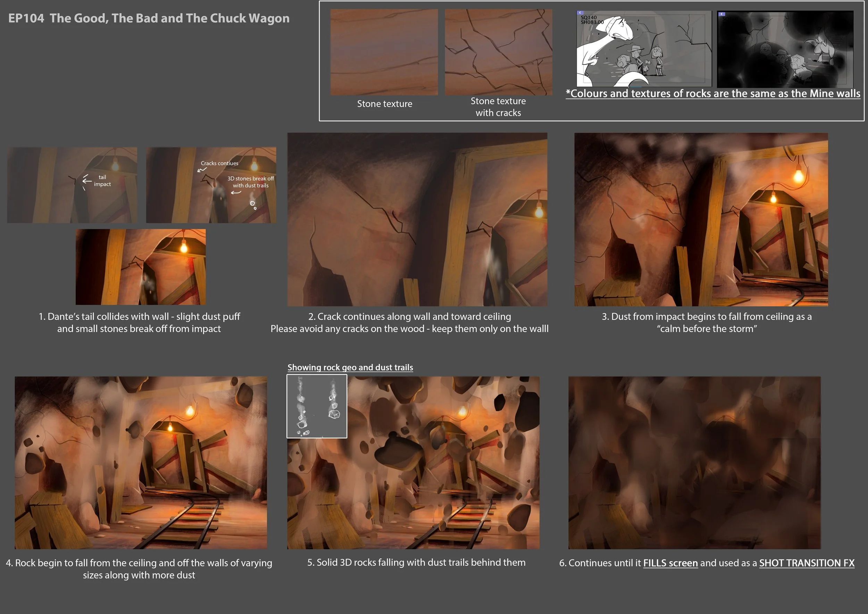The height and width of the screenshot is (614, 868).
Task: Open the rock geo and dust trails inset
Action: click(317, 406)
